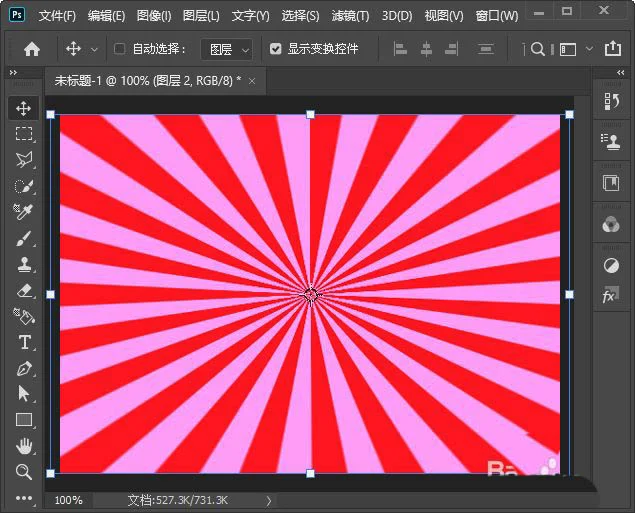Click the align right edges icon
This screenshot has height=513, width=635.
(452, 49)
